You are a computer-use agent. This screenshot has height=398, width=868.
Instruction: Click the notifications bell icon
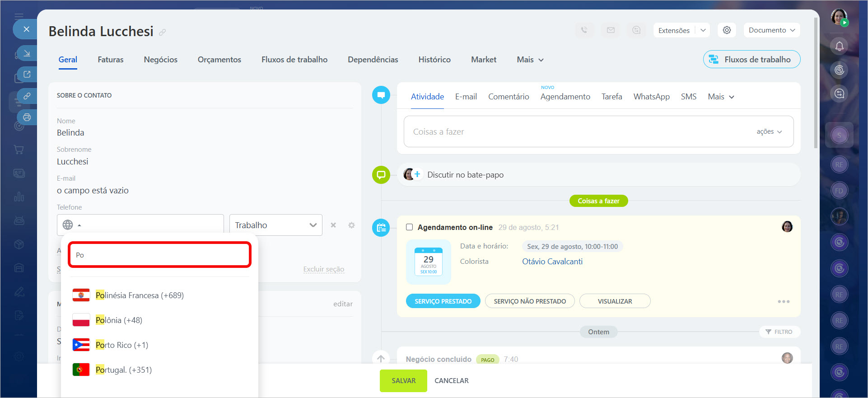pos(839,46)
